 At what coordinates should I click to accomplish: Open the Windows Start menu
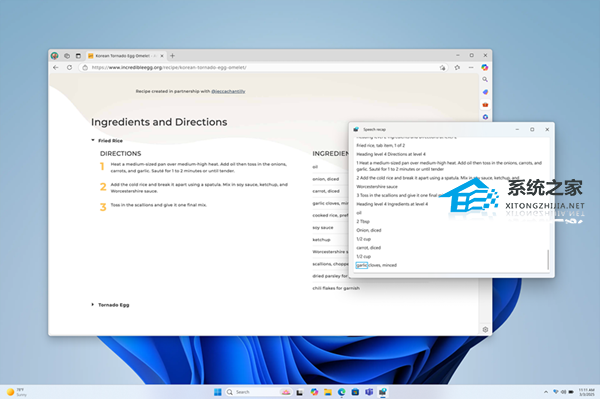coord(218,392)
